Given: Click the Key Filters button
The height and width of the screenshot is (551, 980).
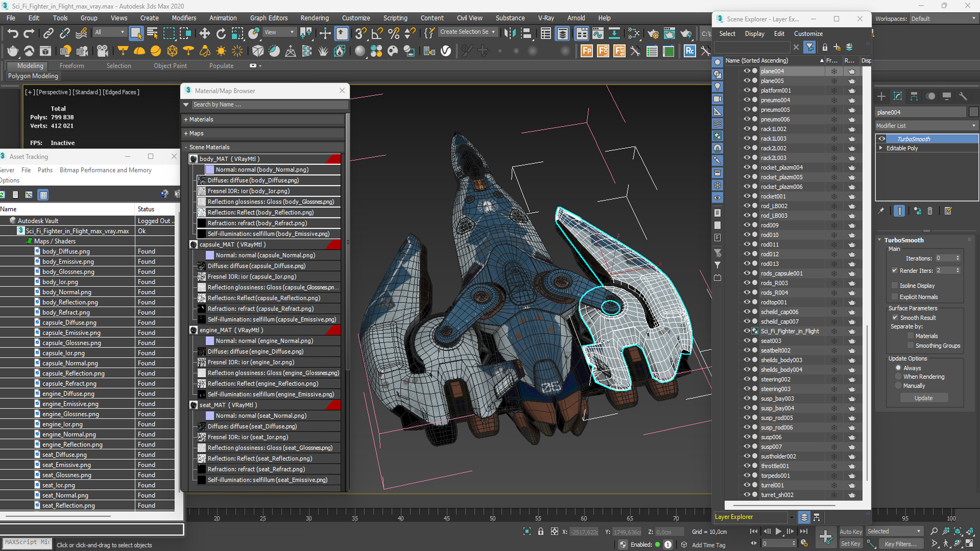Looking at the screenshot, I should [900, 544].
